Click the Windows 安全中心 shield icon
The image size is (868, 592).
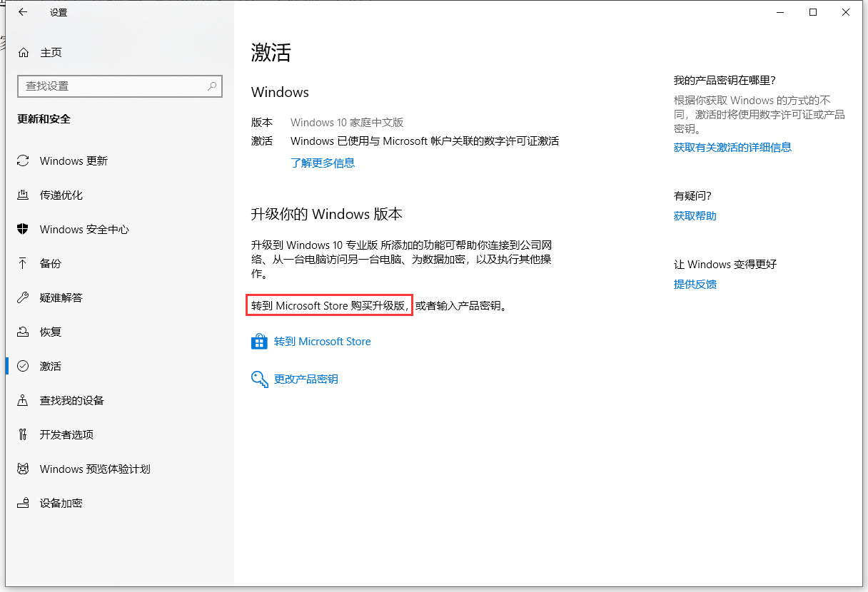pyautogui.click(x=24, y=230)
